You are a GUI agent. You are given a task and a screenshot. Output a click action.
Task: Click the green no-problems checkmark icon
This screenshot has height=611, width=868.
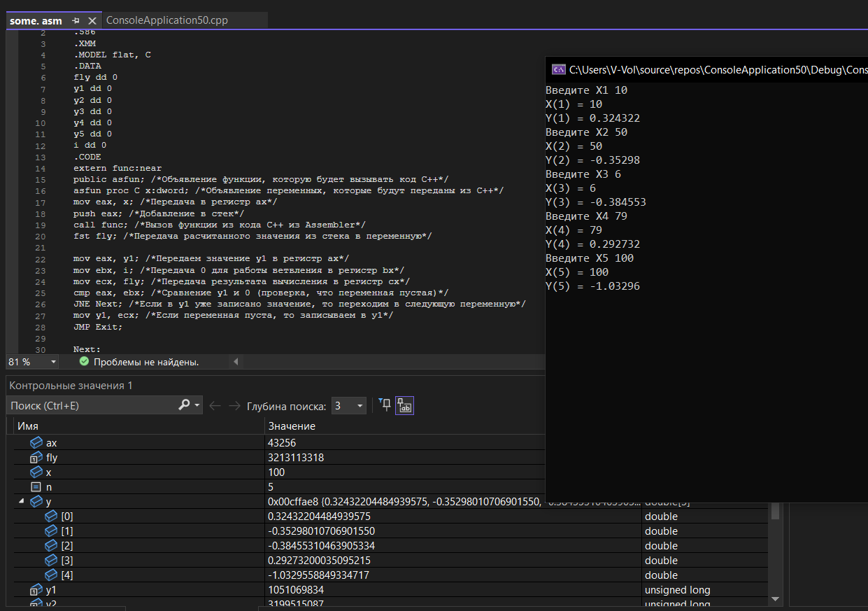pos(84,362)
